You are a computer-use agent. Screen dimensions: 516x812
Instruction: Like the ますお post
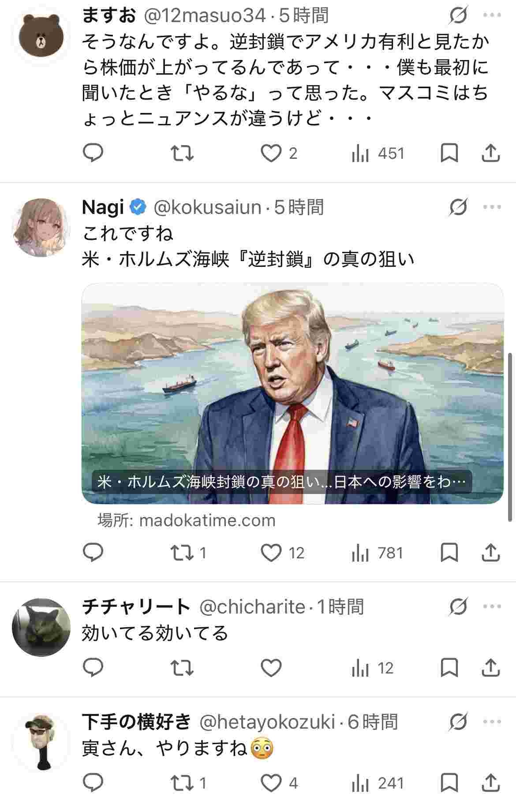[x=271, y=153]
